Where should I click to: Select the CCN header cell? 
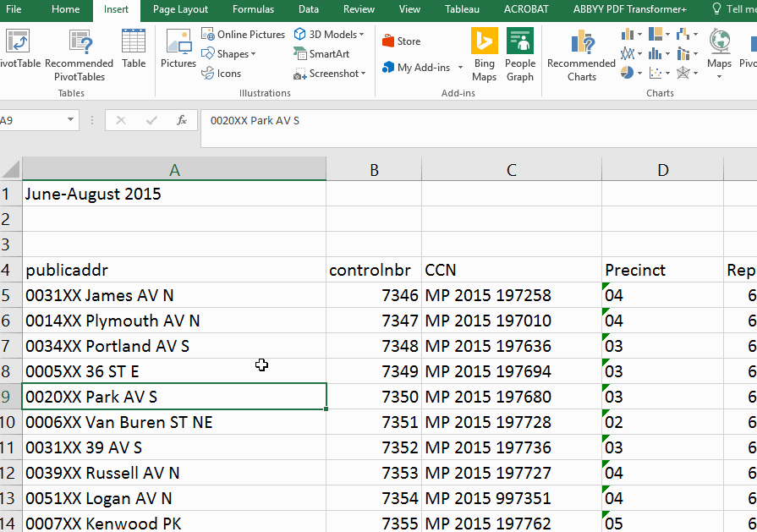tap(512, 269)
